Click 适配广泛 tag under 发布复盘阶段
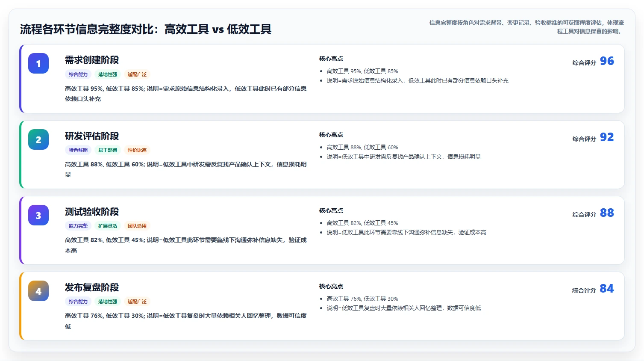 [137, 302]
